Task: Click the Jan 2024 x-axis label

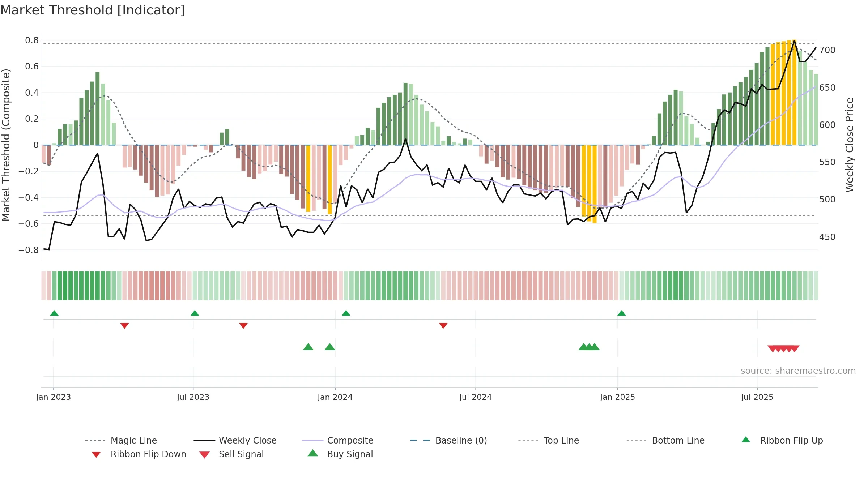Action: click(x=335, y=397)
